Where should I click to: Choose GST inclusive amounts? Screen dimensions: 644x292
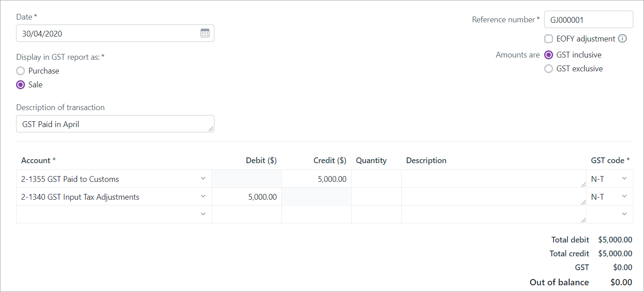click(549, 55)
